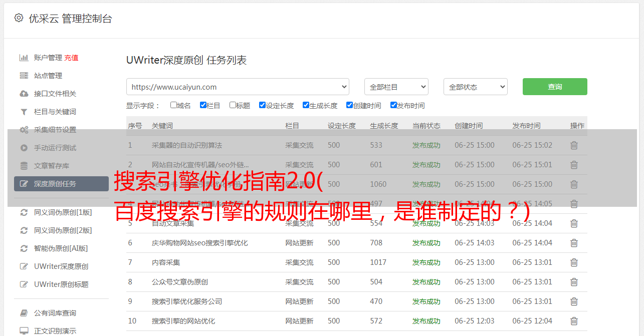Viewport: 644px width, 336px height.
Task: Open 深度原创任务 in the sidebar
Action: coord(61,184)
